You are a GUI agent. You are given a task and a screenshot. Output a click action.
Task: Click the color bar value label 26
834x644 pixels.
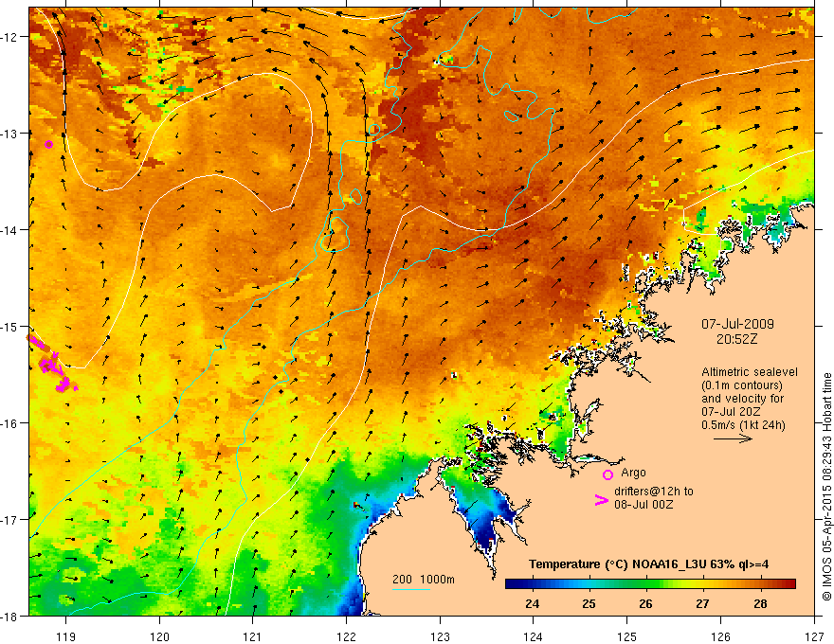click(x=645, y=603)
